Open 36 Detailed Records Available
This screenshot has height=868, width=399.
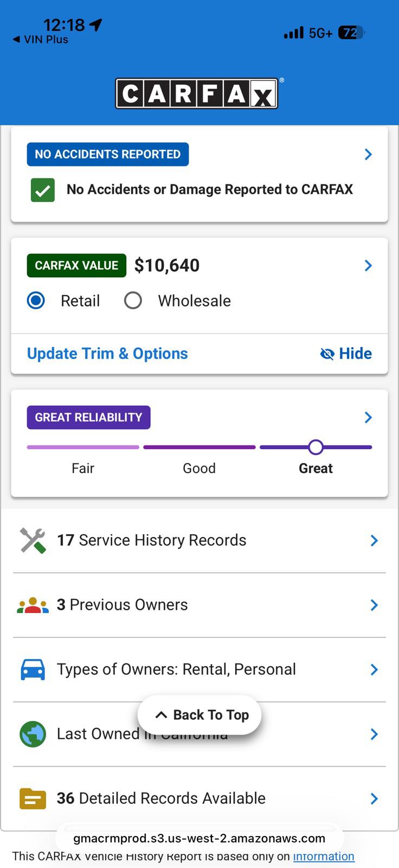pos(200,799)
